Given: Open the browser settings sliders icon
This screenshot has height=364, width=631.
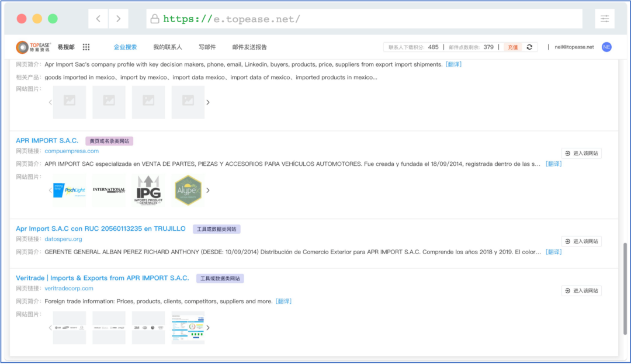Looking at the screenshot, I should click(605, 19).
